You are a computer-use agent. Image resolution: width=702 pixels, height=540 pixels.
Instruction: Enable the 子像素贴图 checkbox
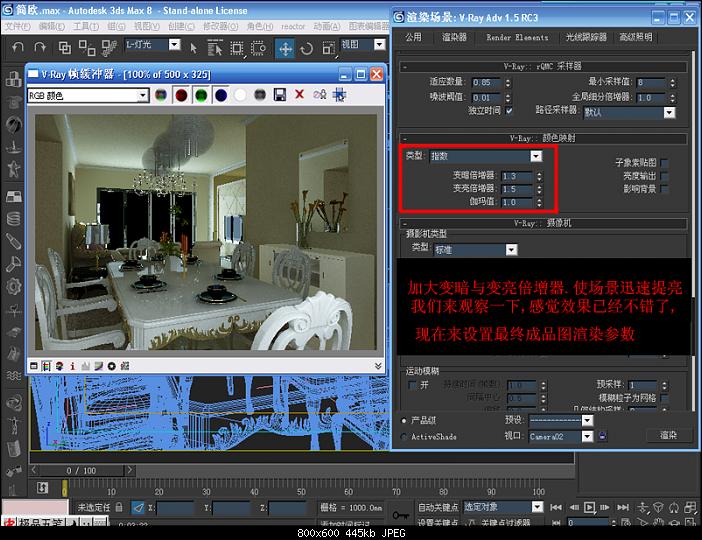[665, 163]
